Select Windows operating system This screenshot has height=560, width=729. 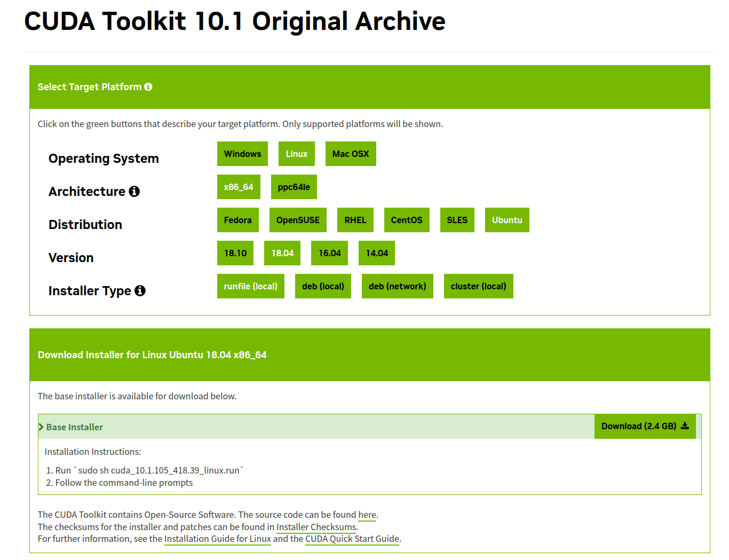tap(242, 154)
